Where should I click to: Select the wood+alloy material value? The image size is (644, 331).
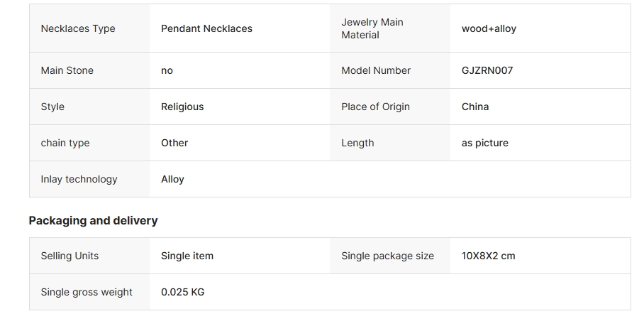coord(489,28)
